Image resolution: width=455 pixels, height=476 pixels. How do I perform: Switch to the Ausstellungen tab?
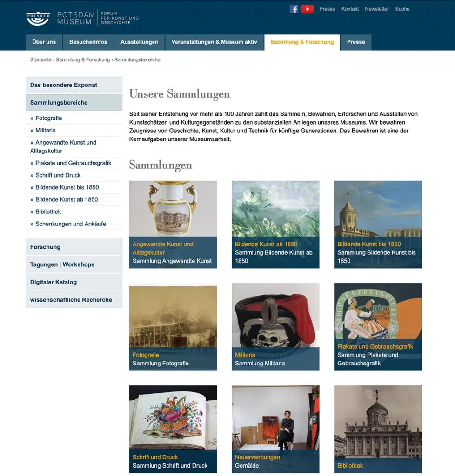[x=139, y=42]
